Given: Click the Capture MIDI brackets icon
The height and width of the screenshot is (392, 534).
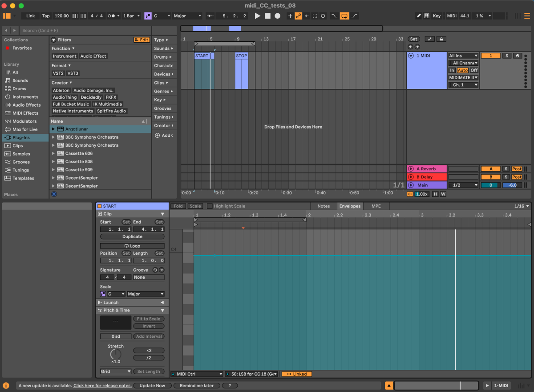Looking at the screenshot, I should (x=315, y=16).
